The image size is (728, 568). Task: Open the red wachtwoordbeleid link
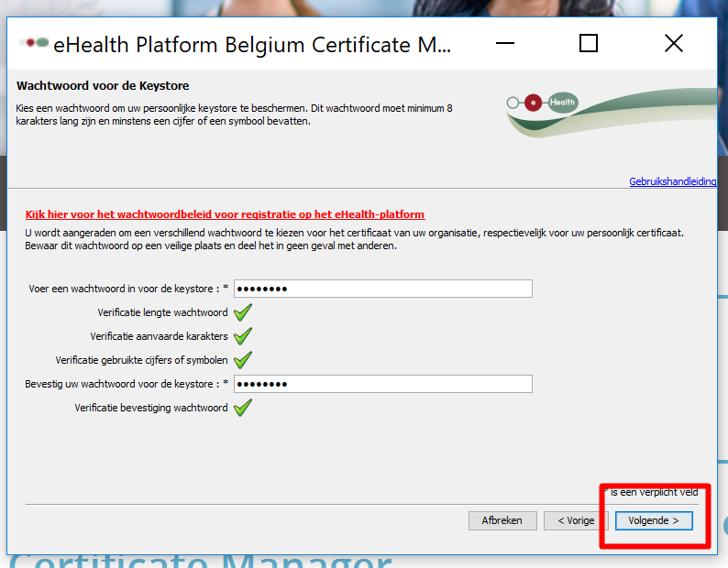coord(225,214)
